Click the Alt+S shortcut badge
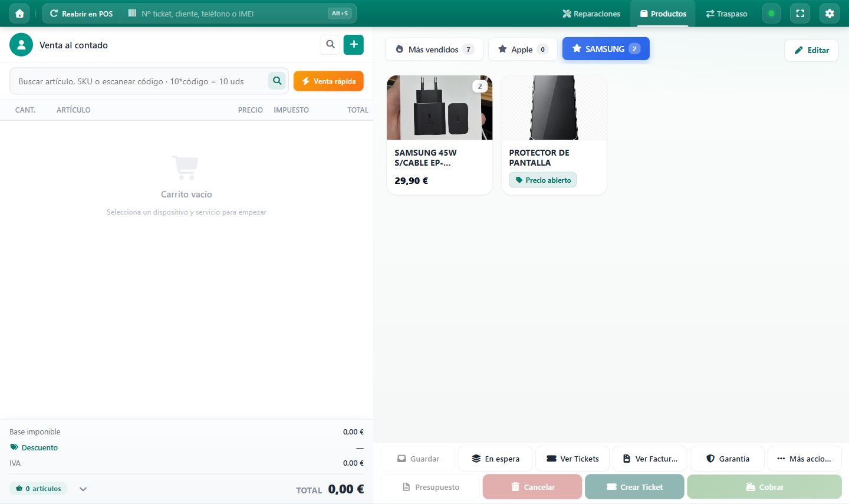The image size is (849, 504). (x=340, y=13)
